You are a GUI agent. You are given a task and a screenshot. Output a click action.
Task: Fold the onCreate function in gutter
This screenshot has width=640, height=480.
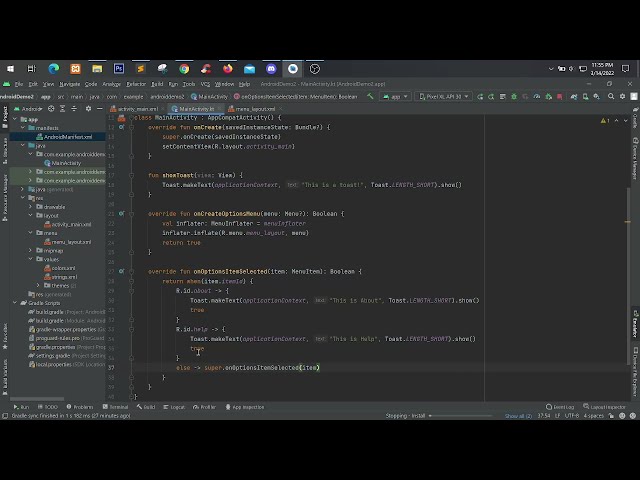tap(131, 127)
